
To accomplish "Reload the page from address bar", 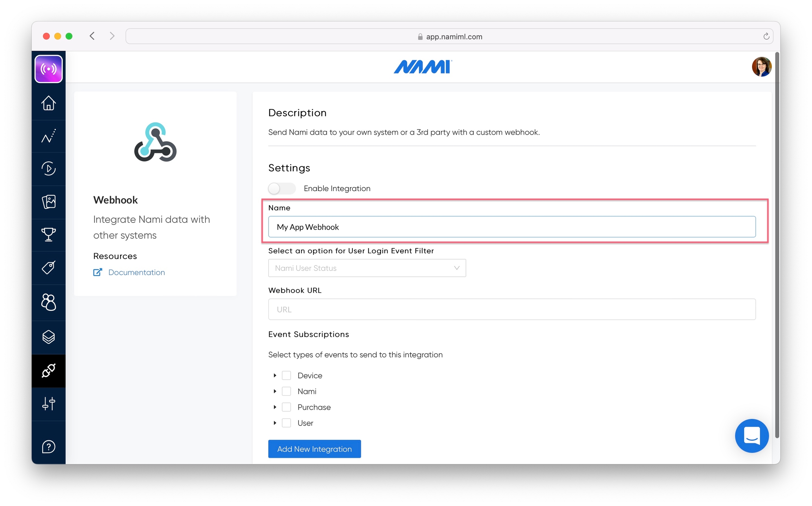I will click(766, 36).
